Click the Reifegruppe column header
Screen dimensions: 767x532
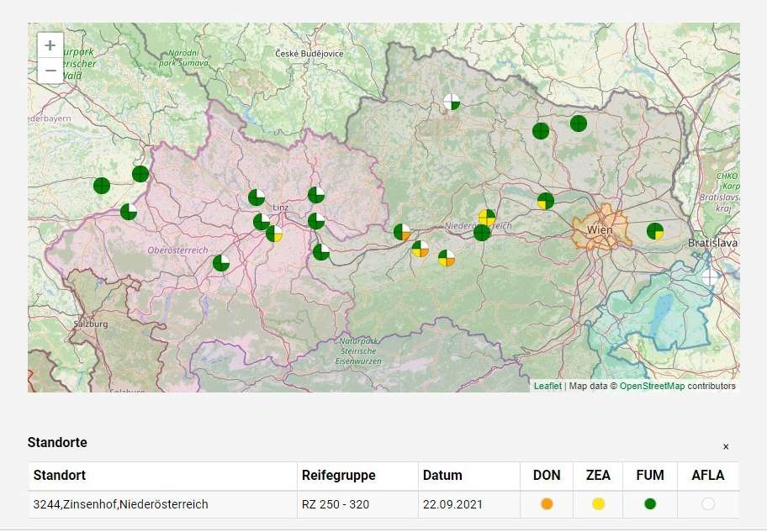338,476
